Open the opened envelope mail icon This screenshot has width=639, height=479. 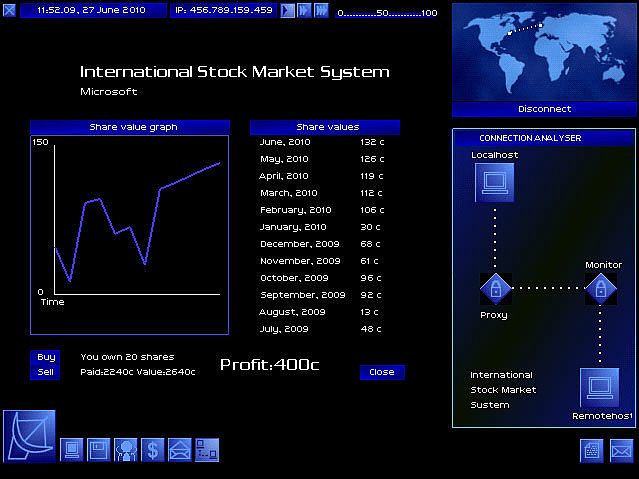click(x=180, y=450)
